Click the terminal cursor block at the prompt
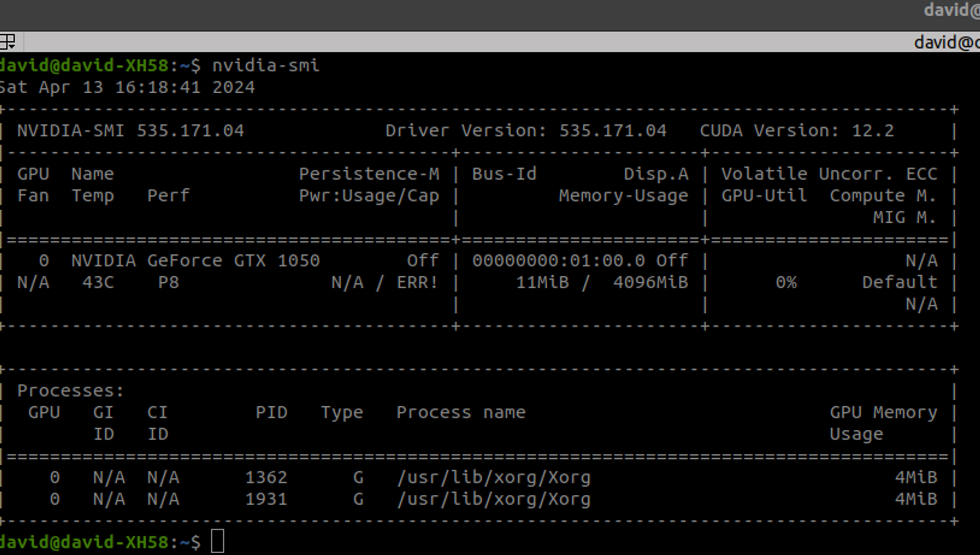The height and width of the screenshot is (555, 980). click(218, 542)
